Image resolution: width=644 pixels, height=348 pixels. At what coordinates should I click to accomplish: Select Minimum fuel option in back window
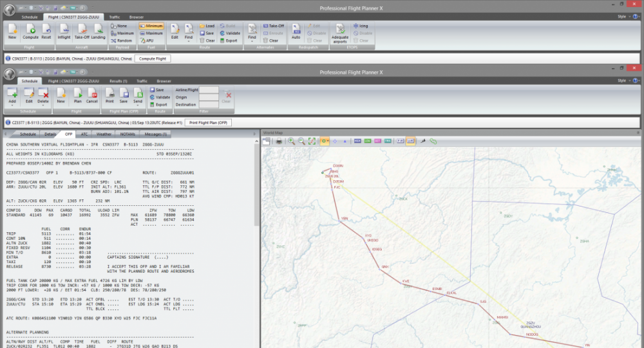151,26
